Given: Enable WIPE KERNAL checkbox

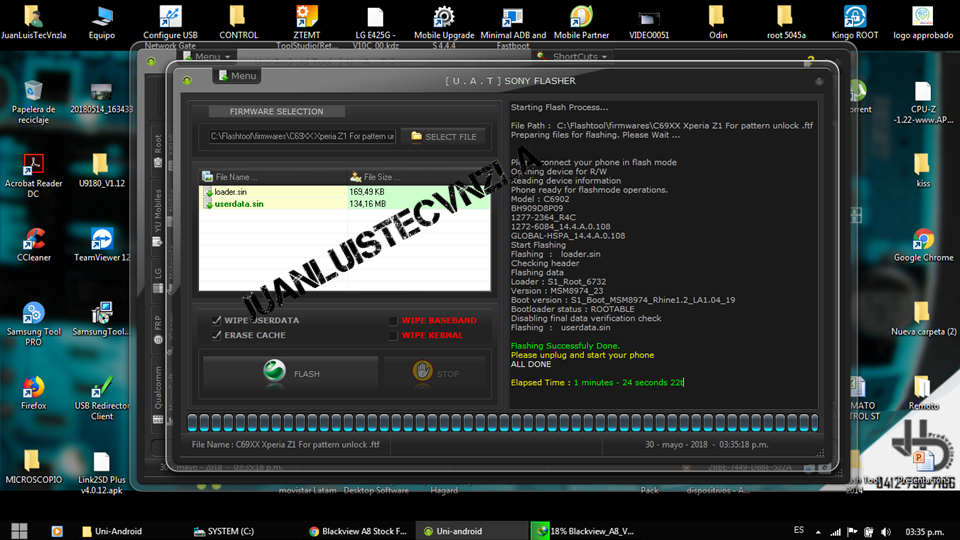Looking at the screenshot, I should coord(393,336).
